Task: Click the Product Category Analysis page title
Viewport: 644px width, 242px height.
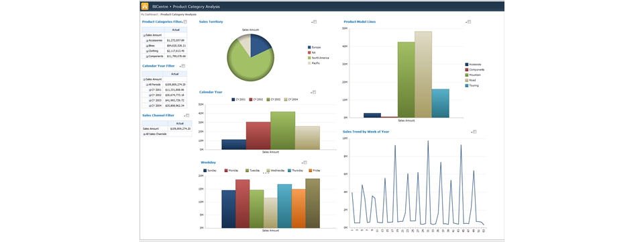Action: 197,7
